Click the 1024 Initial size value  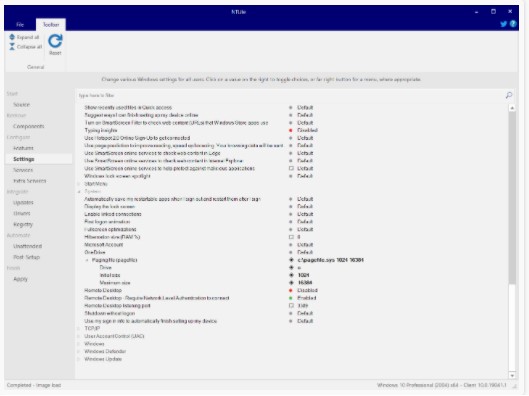coord(304,275)
